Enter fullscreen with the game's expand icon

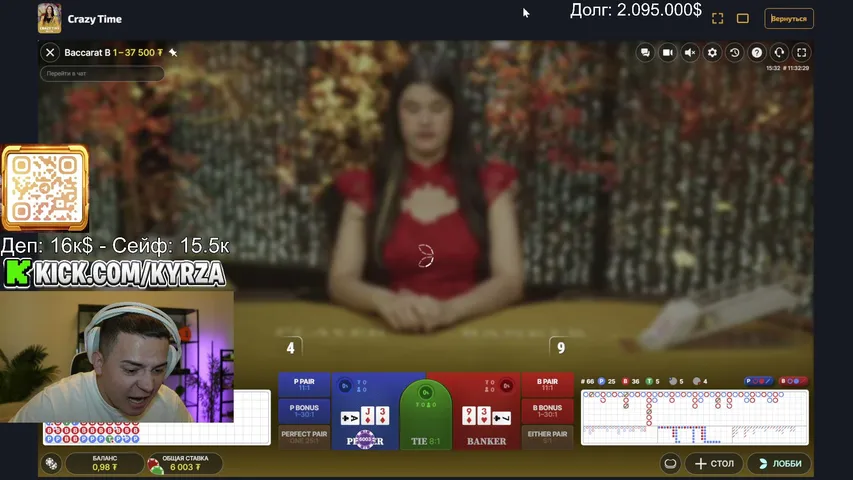pyautogui.click(x=801, y=53)
